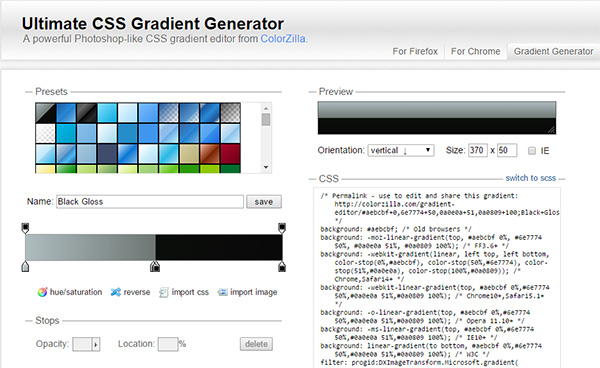
Task: Select the right opacity stop marker above gradient
Action: (282, 228)
